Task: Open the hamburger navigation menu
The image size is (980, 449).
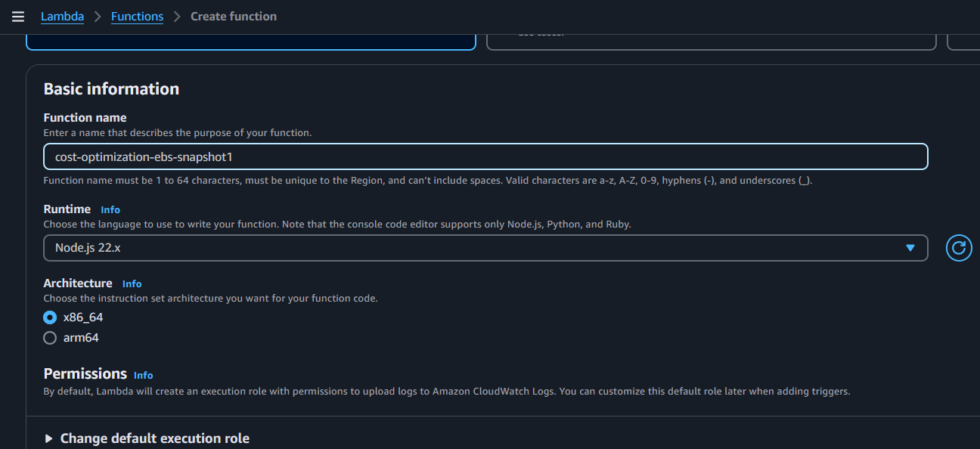Action: click(18, 17)
